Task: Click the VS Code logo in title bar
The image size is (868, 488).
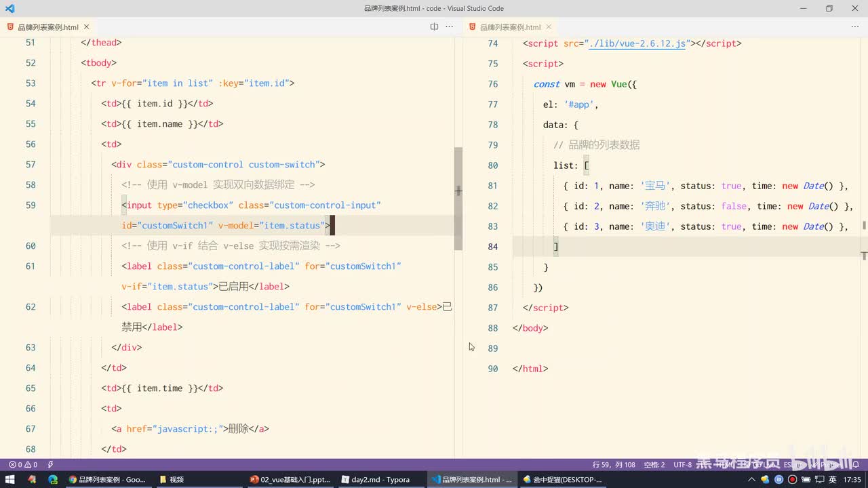Action: 9,8
